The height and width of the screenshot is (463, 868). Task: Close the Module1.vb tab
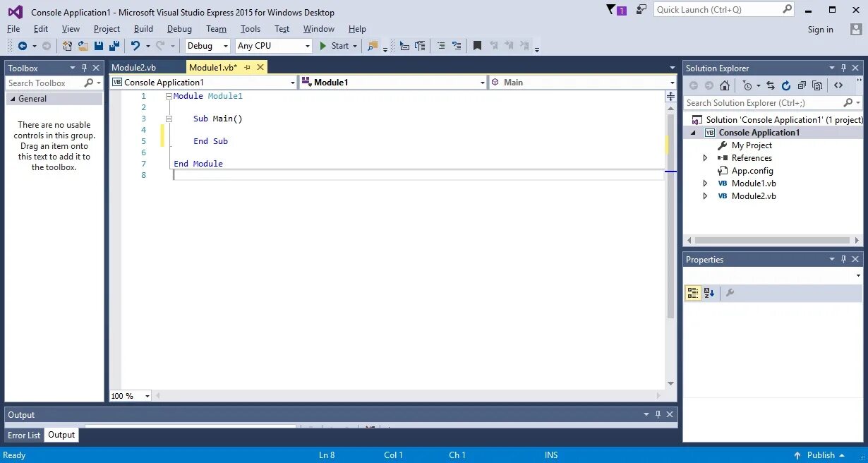[260, 67]
